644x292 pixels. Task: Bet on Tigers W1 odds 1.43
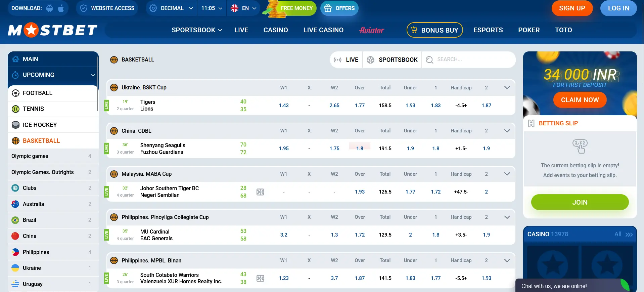284,106
